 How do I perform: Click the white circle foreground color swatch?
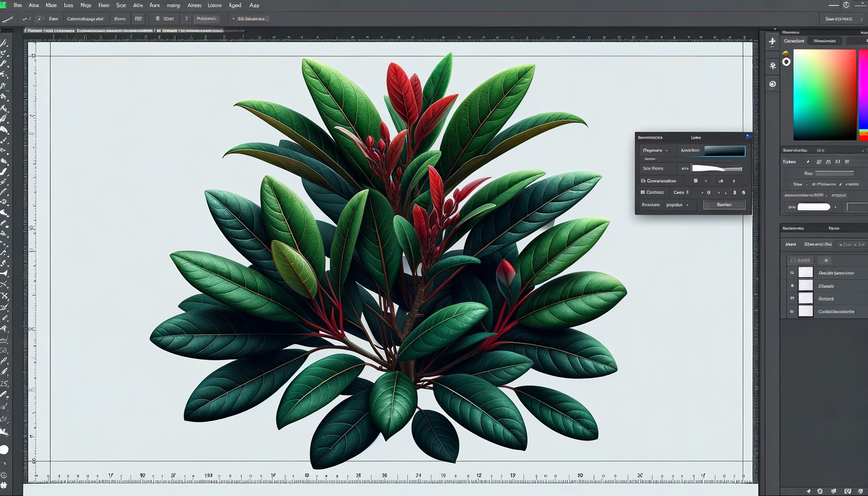4,450
